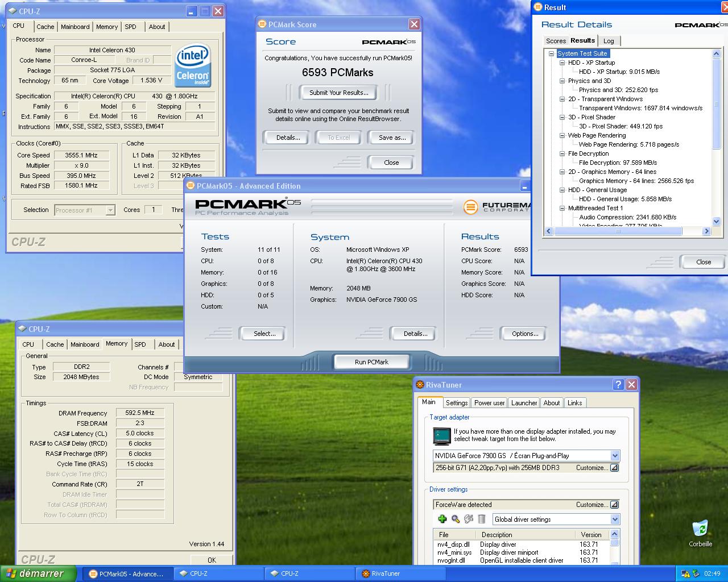Open the Power user tab in RivaTuner
This screenshot has width=728, height=582.
point(489,403)
